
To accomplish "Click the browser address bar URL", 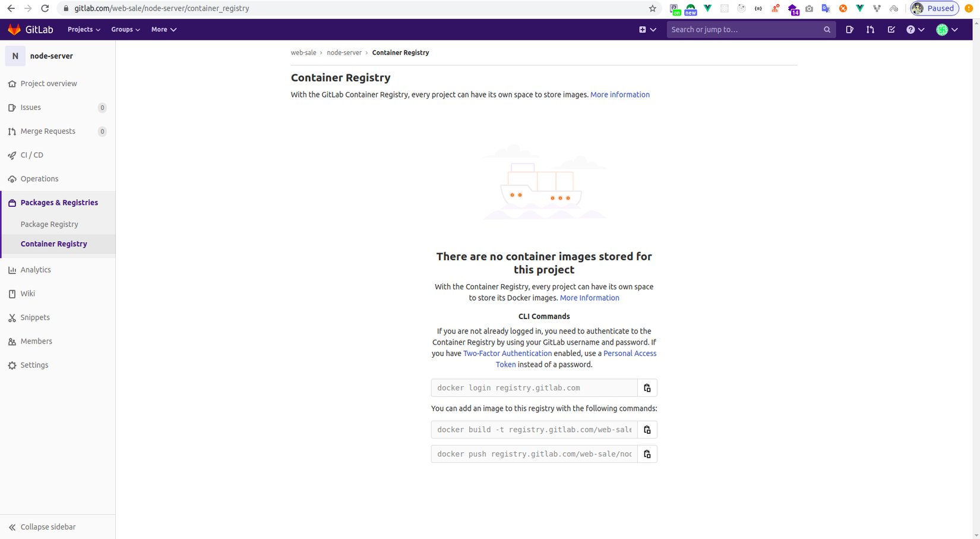I will coord(162,8).
